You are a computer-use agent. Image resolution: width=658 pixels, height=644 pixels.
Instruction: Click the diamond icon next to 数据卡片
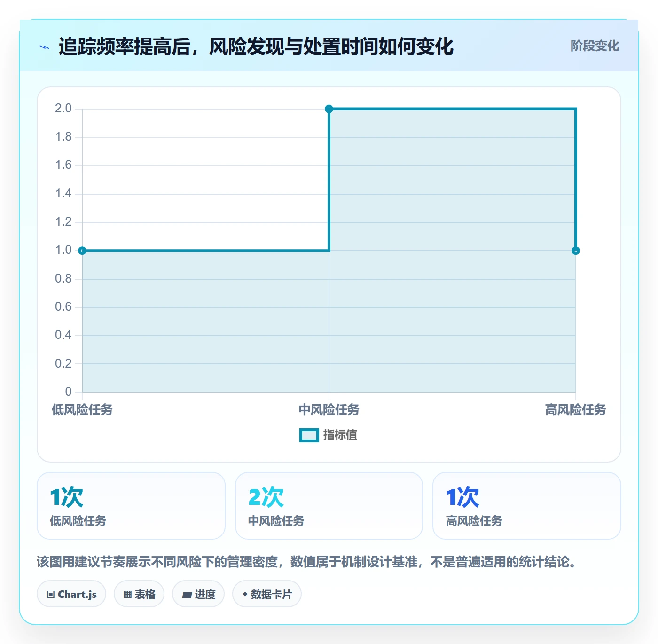pos(245,594)
